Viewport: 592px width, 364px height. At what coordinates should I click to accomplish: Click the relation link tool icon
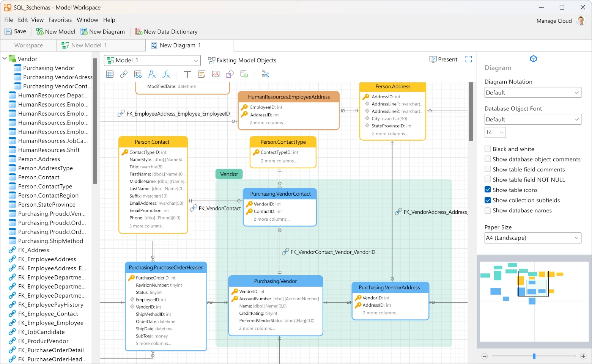click(124, 74)
